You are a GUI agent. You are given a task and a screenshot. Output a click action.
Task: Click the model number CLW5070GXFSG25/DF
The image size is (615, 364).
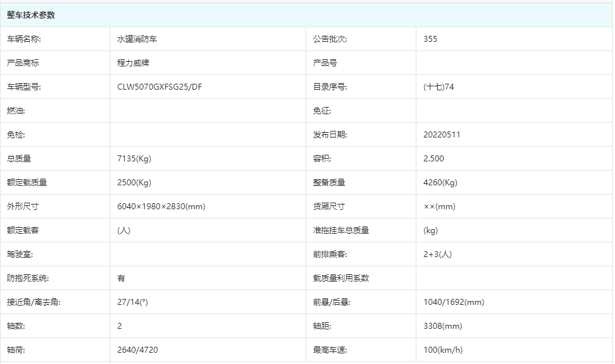(x=159, y=87)
